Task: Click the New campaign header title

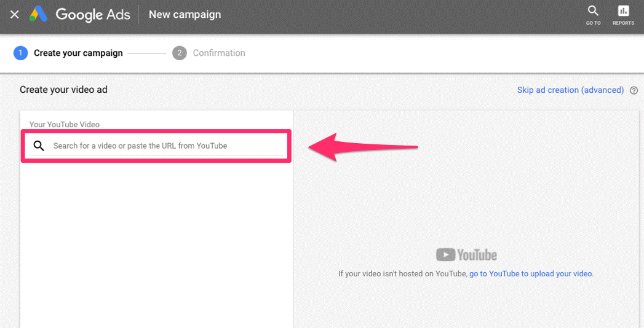Action: pyautogui.click(x=185, y=14)
